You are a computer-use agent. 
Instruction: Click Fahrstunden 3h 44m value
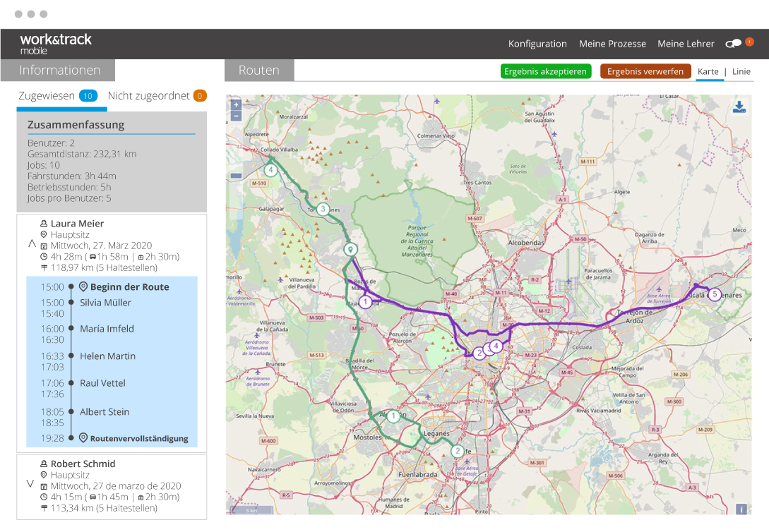point(71,176)
